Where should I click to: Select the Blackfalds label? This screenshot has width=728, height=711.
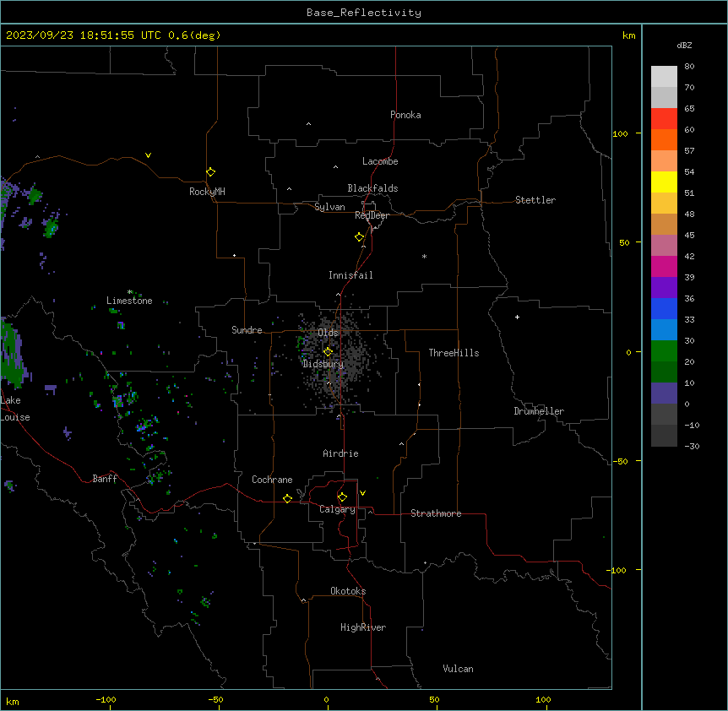372,188
